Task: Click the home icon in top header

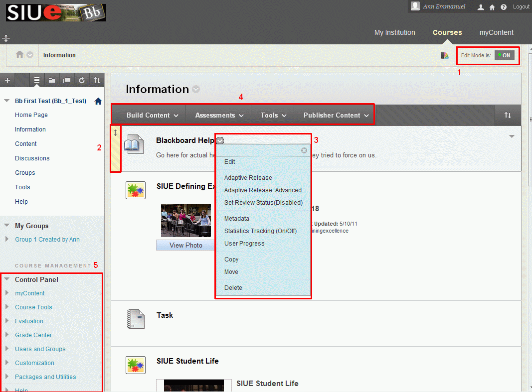Action: (492, 7)
